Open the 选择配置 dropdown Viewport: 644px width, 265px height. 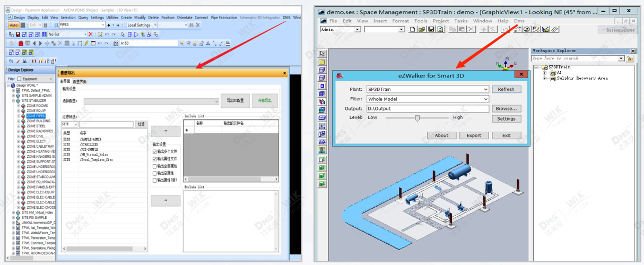[x=151, y=101]
